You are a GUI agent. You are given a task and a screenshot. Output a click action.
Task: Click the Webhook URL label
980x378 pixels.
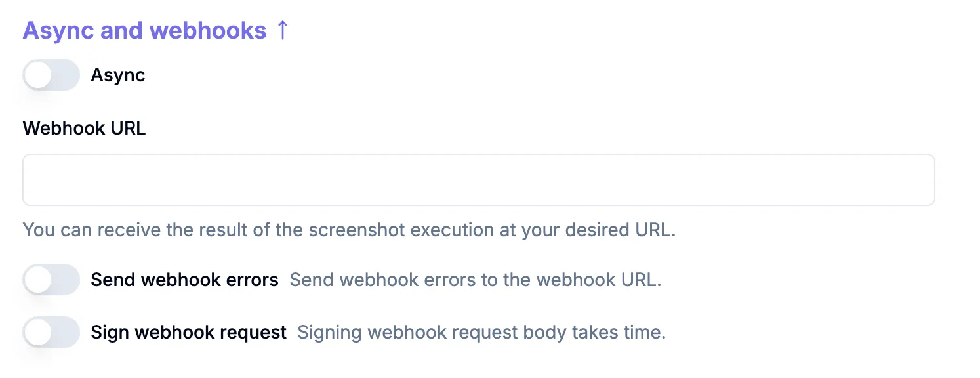tap(84, 128)
